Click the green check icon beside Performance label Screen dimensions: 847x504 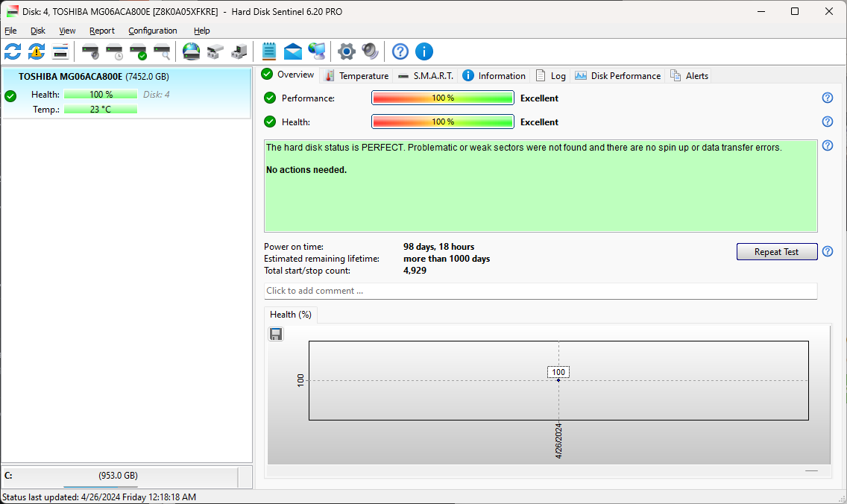[x=270, y=98]
